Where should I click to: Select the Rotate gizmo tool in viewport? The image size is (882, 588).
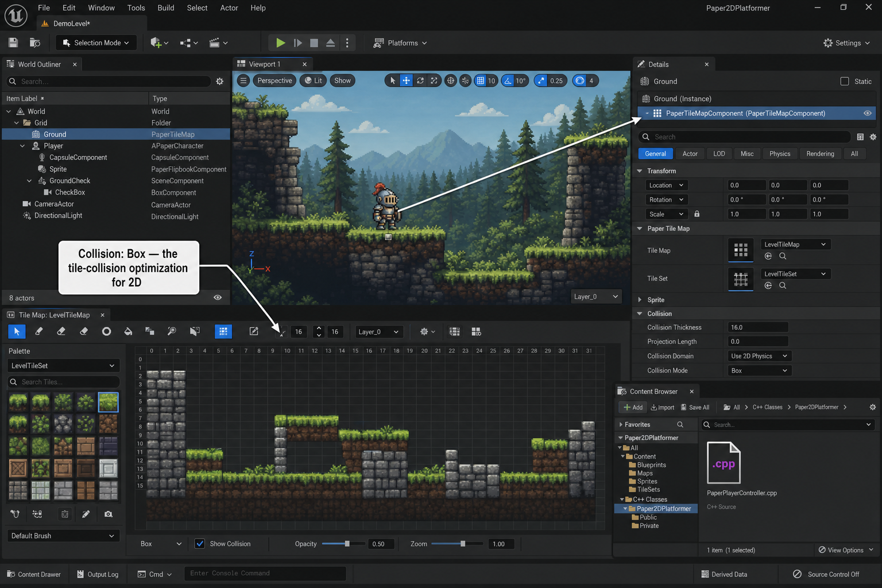420,80
